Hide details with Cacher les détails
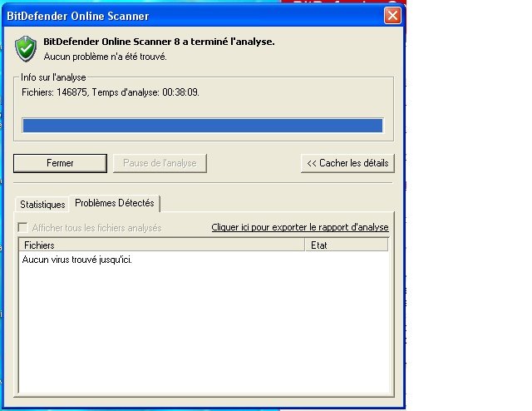Viewport: 532px width, 411px height. click(347, 163)
